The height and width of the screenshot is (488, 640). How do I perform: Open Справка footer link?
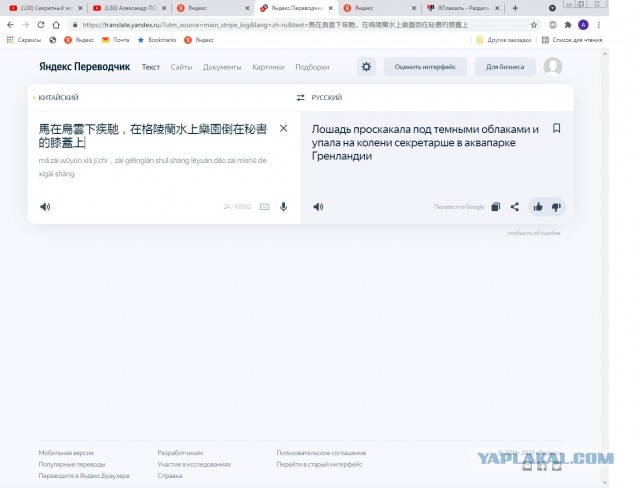[170, 476]
